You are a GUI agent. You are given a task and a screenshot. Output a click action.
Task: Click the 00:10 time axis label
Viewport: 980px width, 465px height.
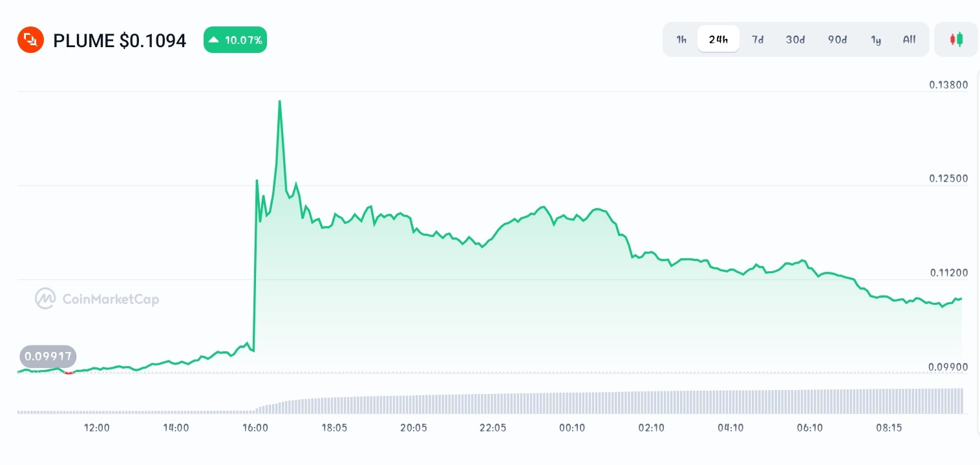pos(572,428)
